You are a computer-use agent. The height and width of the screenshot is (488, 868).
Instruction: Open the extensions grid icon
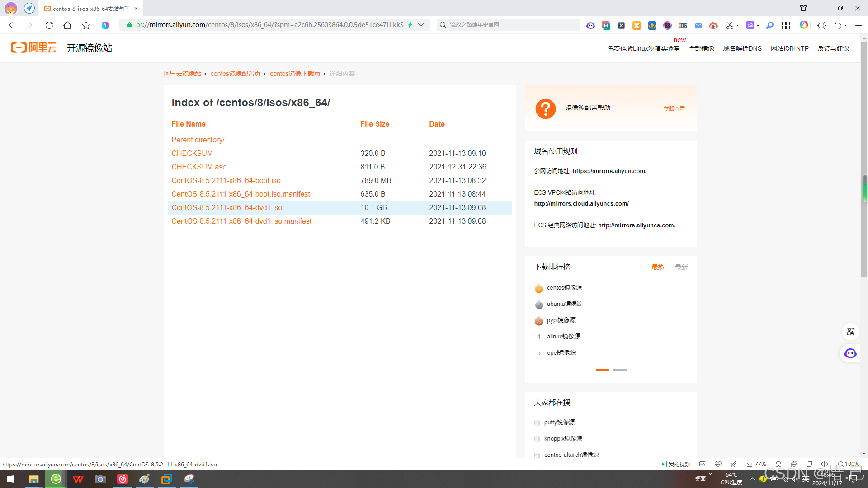(786, 25)
